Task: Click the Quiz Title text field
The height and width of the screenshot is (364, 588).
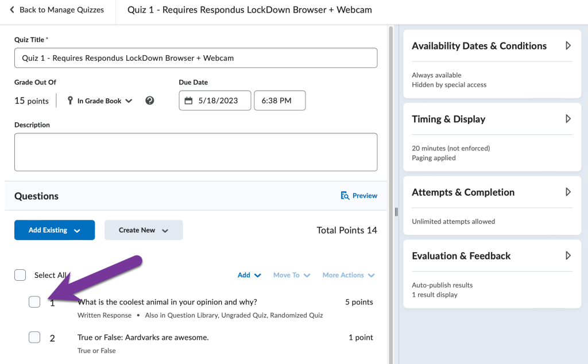Action: 196,58
